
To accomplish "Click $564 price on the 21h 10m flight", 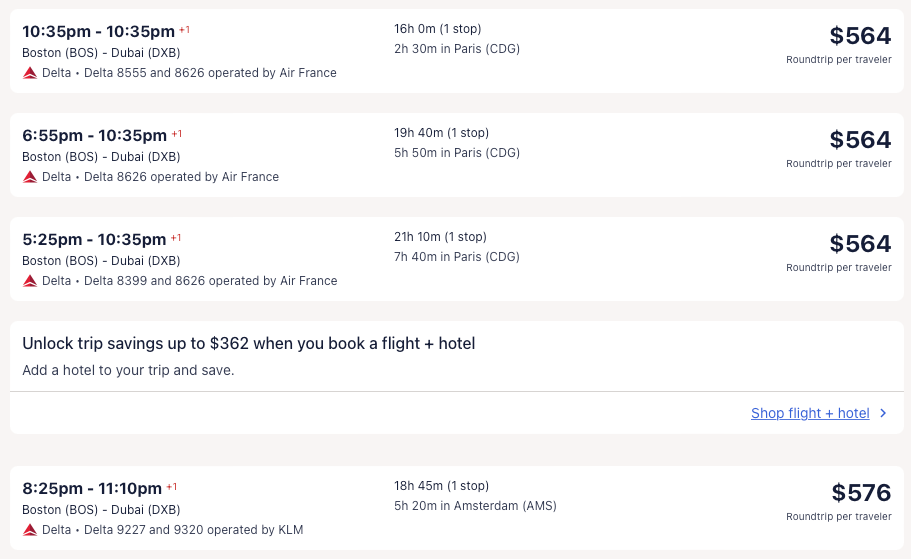I will coord(860,244).
